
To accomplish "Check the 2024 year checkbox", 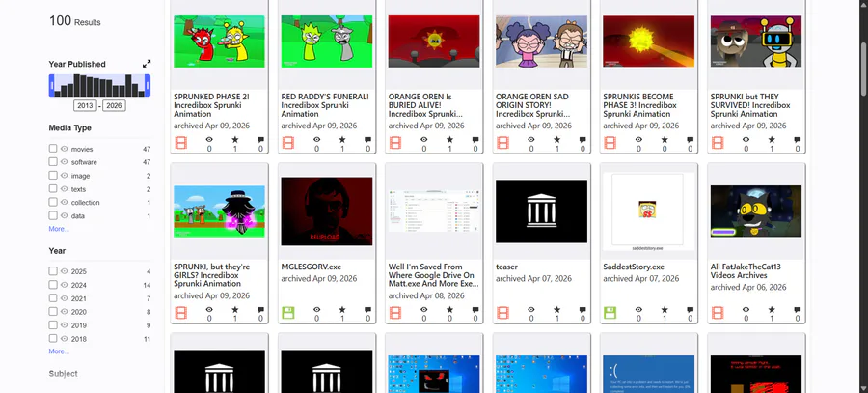I will pos(53,284).
